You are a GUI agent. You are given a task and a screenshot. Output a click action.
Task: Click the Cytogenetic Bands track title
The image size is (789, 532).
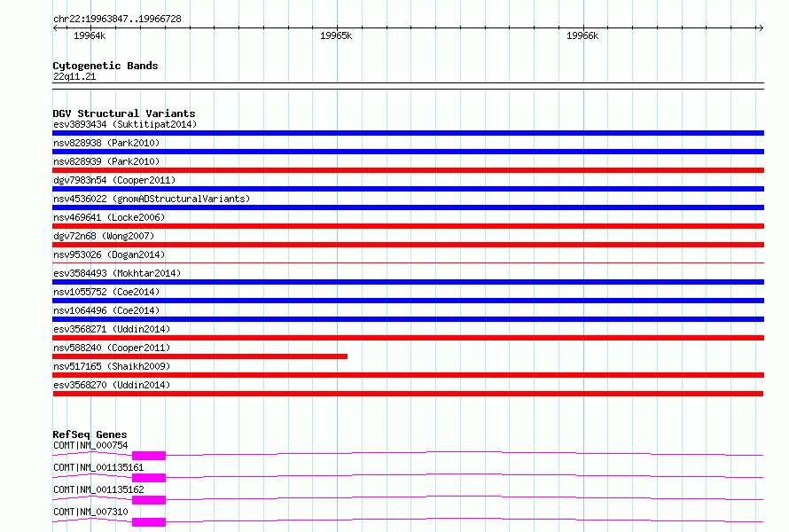[105, 66]
